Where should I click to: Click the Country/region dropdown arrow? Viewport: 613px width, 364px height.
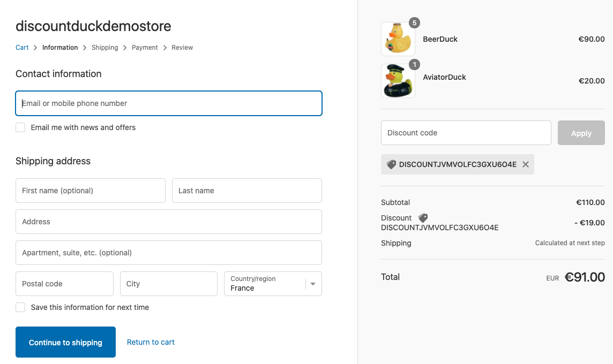(x=313, y=284)
